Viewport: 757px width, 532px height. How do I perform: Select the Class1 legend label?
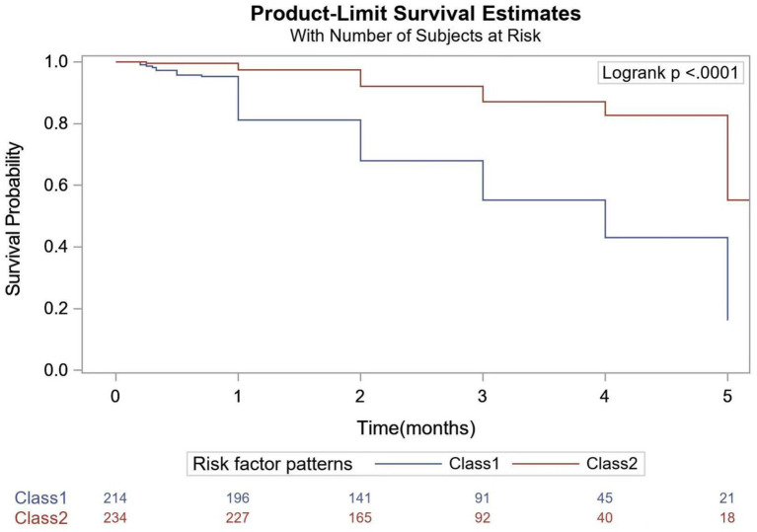click(474, 464)
